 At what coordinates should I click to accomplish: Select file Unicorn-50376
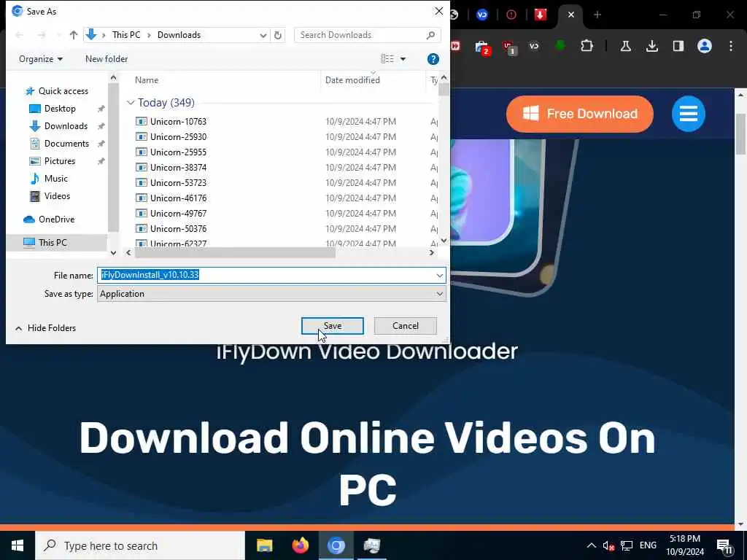pyautogui.click(x=178, y=228)
